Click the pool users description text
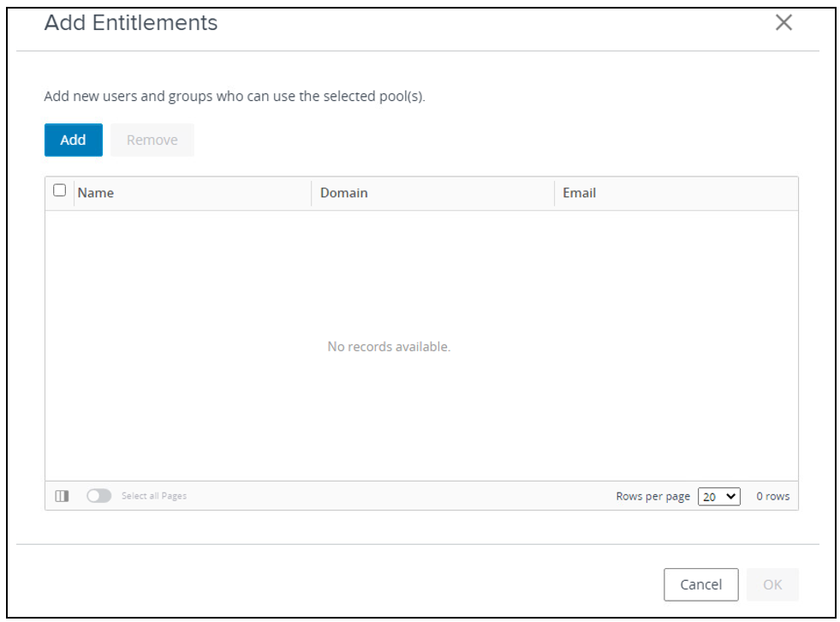The width and height of the screenshot is (840, 622). [235, 97]
